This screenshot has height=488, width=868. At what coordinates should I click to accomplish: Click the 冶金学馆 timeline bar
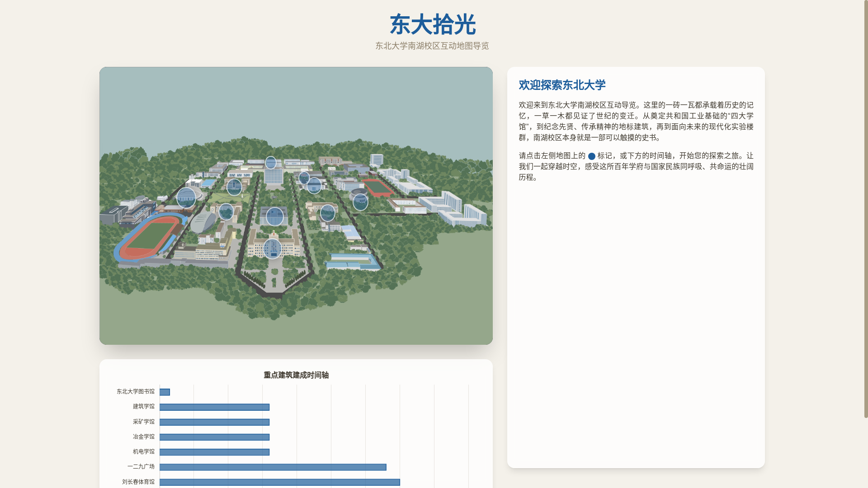(x=214, y=437)
